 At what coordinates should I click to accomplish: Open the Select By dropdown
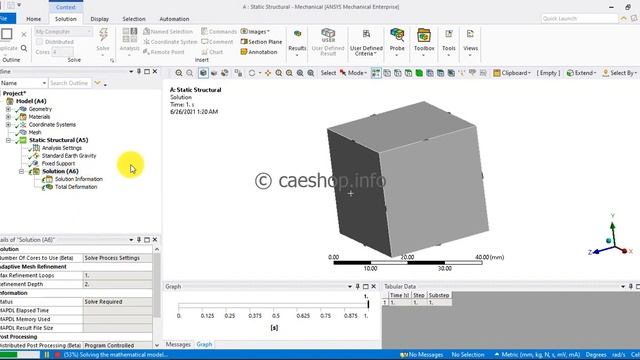619,73
